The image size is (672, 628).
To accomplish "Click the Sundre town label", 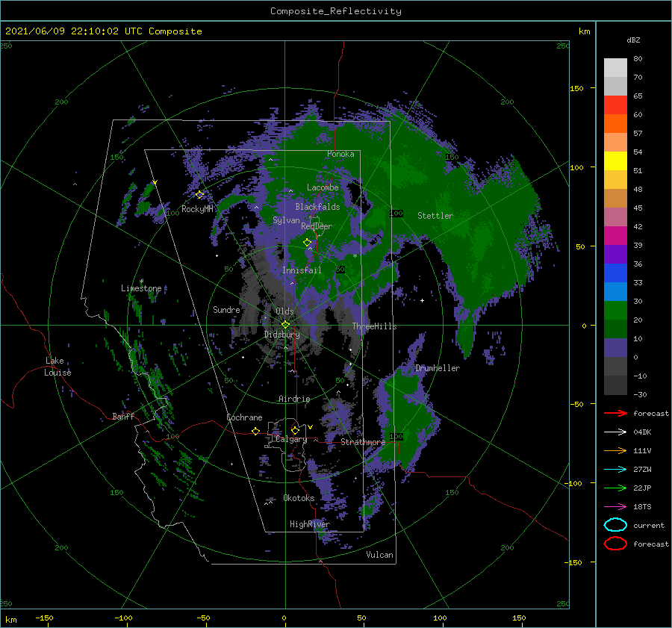I will point(226,309).
